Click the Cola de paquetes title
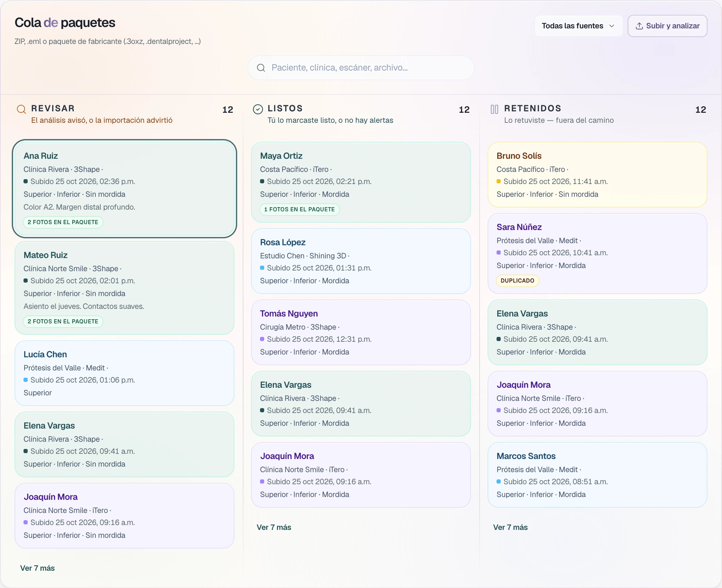Image resolution: width=722 pixels, height=588 pixels. 65,22
